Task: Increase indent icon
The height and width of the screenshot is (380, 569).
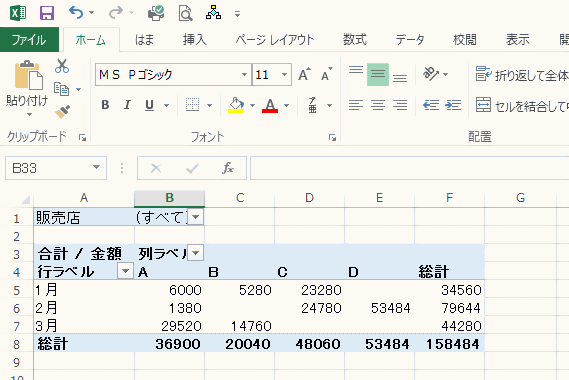Action: (x=453, y=105)
